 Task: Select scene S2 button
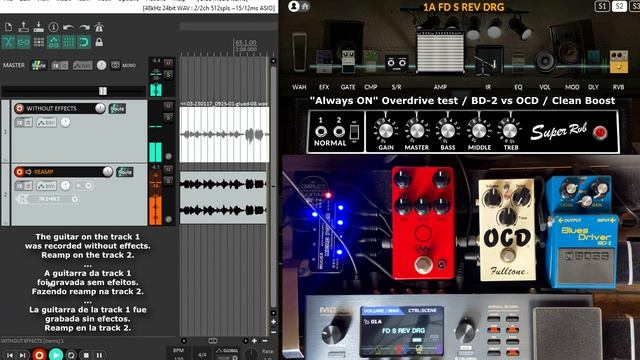pyautogui.click(x=619, y=6)
